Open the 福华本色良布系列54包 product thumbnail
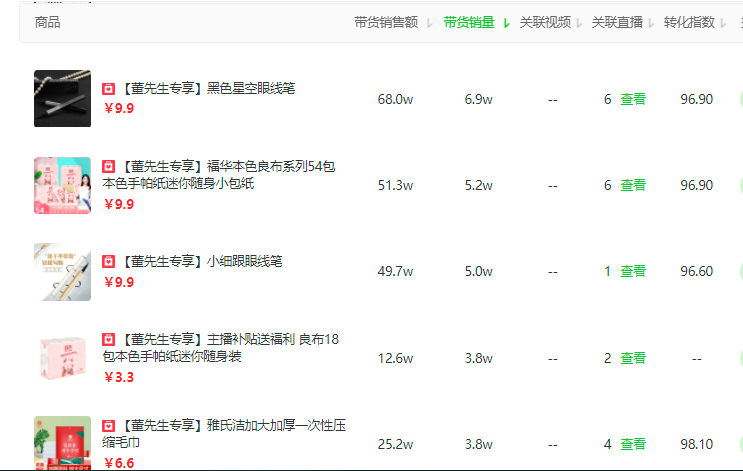The height and width of the screenshot is (471, 743). pyautogui.click(x=63, y=185)
